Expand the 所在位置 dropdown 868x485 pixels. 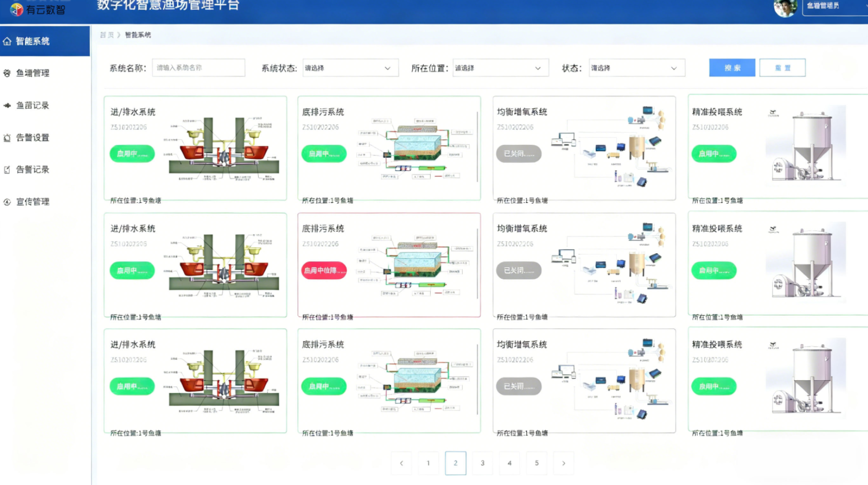pyautogui.click(x=500, y=68)
